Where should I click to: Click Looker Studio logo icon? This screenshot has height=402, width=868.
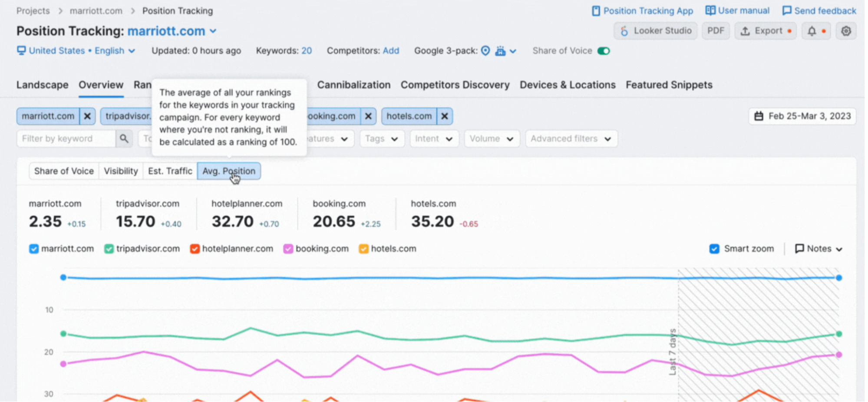tap(624, 31)
